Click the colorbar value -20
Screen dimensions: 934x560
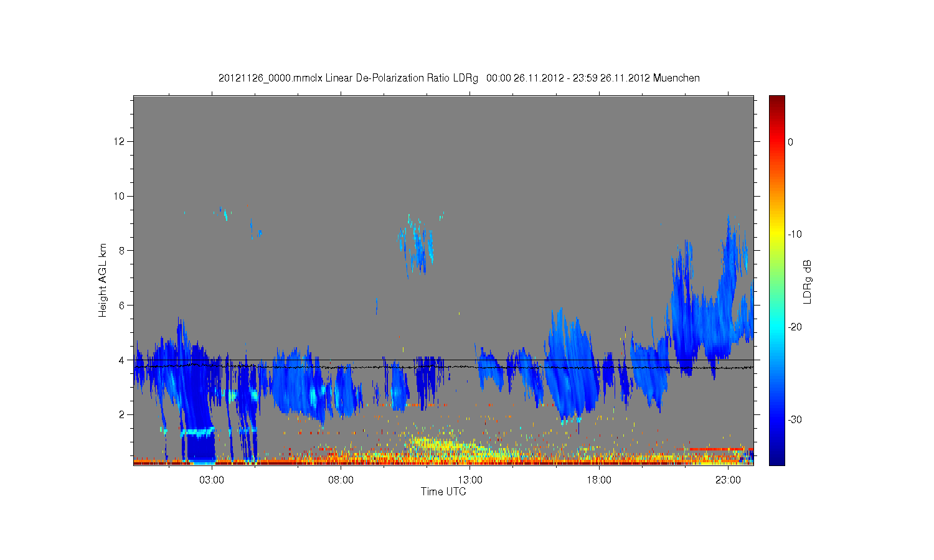click(x=795, y=327)
